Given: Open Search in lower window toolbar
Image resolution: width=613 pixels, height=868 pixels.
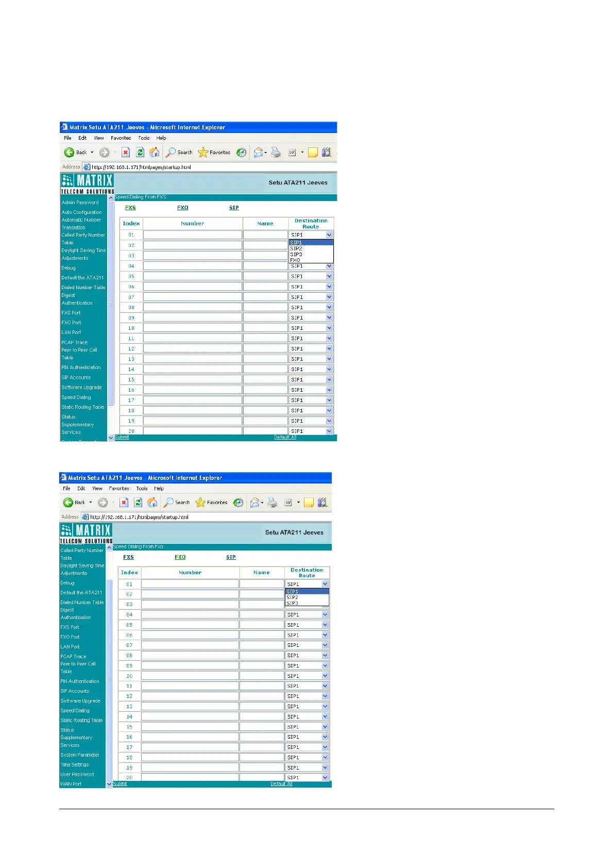Looking at the screenshot, I should click(x=177, y=503).
